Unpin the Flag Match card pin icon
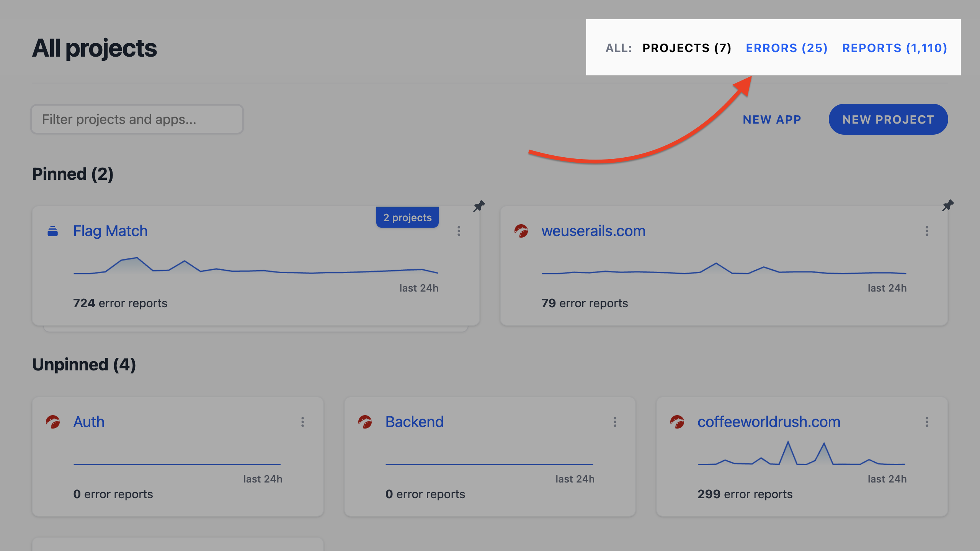Screen dimensions: 980x551 click(x=479, y=206)
